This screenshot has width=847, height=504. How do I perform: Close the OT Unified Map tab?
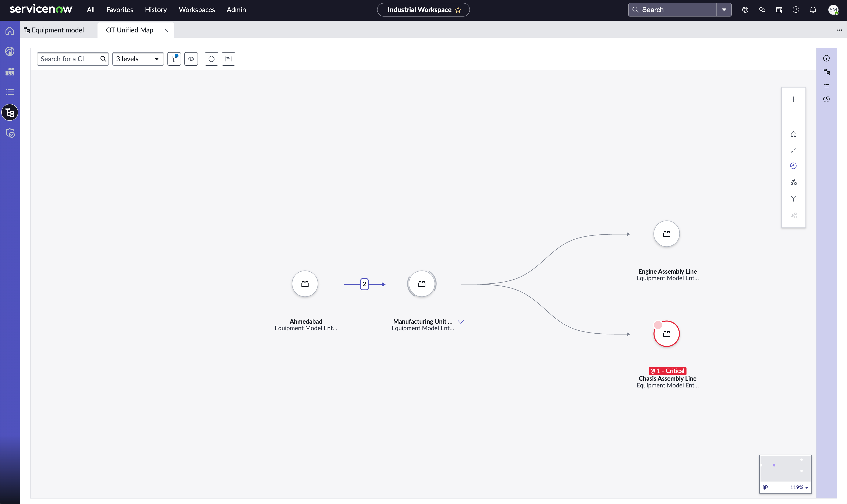(166, 30)
